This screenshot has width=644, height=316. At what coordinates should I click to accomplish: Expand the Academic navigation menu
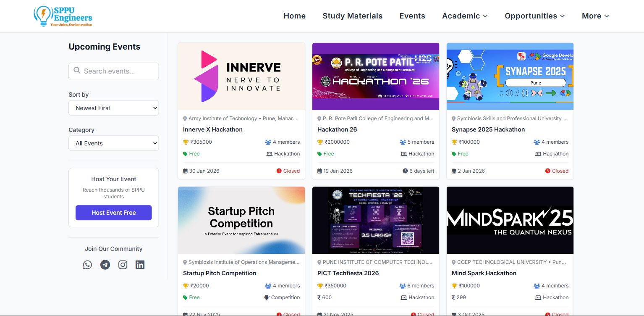point(465,16)
